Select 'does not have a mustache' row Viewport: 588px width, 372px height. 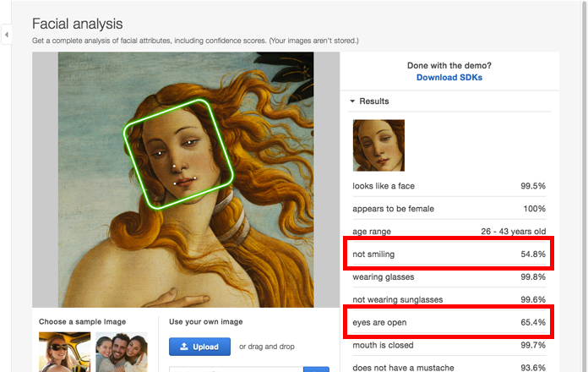click(449, 368)
